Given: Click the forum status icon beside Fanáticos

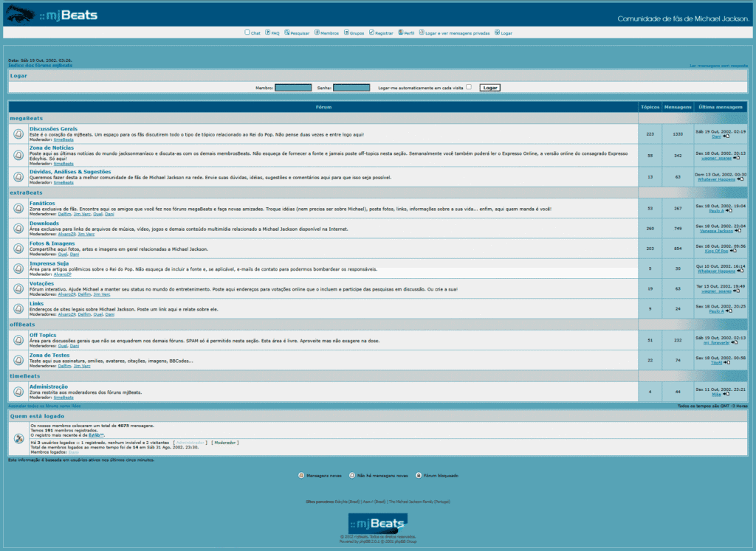Looking at the screenshot, I should click(18, 209).
